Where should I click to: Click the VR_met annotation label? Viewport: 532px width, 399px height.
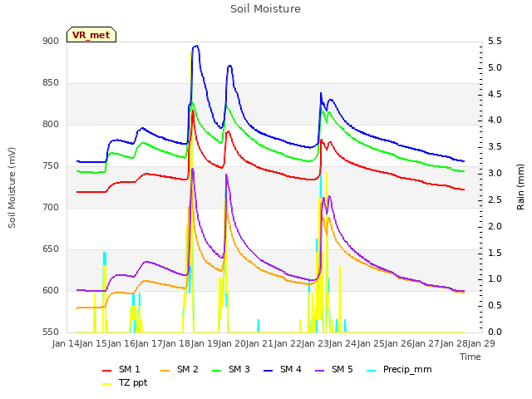[x=91, y=35]
